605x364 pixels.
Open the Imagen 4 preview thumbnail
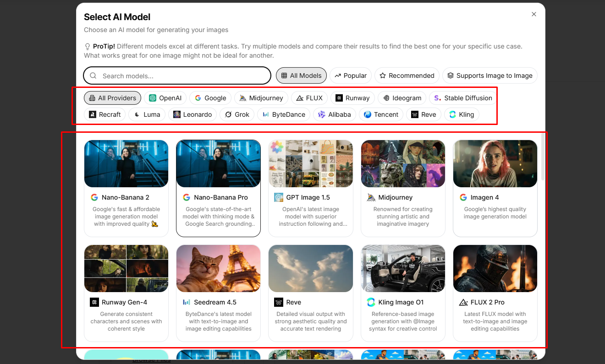[495, 164]
